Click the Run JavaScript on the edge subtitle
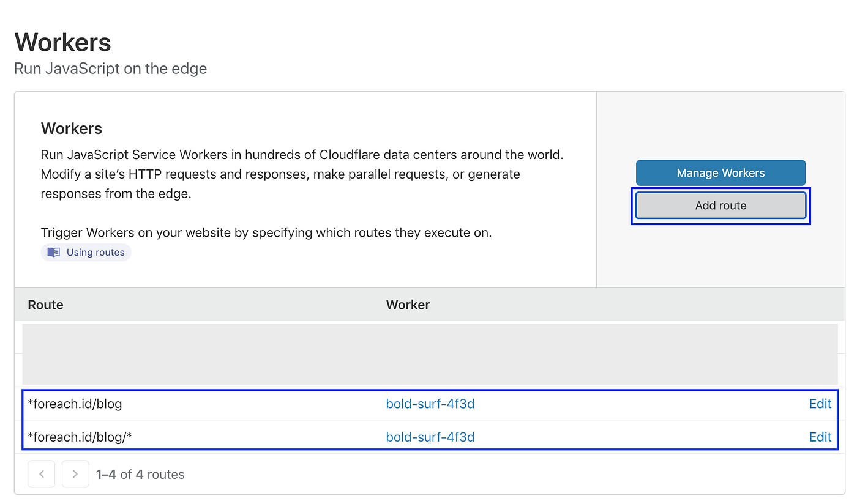The image size is (857, 504). [x=110, y=69]
